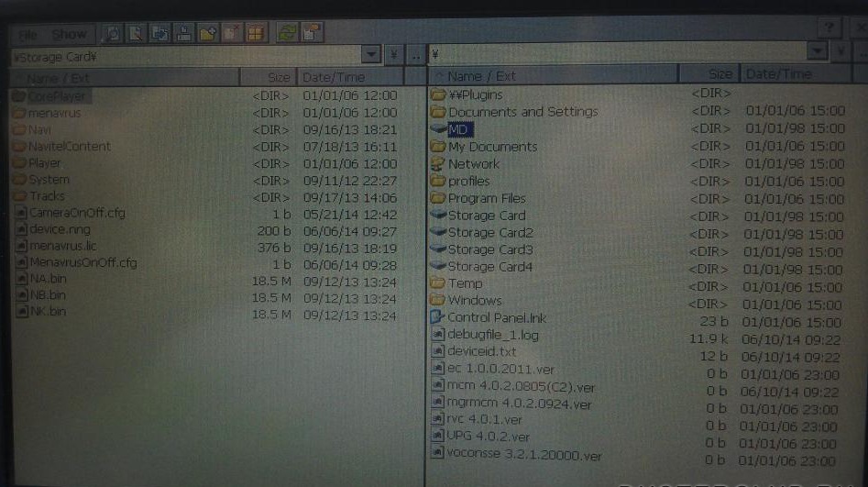Viewport: 868px width, 487px height.
Task: Click the Network icon in right panel
Action: 438,164
